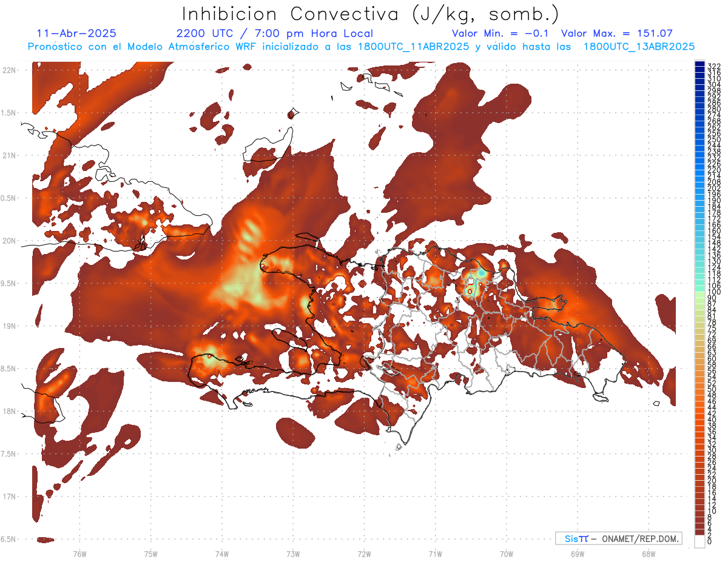
Task: Click the "72W" longitude label
Action: pyautogui.click(x=364, y=554)
